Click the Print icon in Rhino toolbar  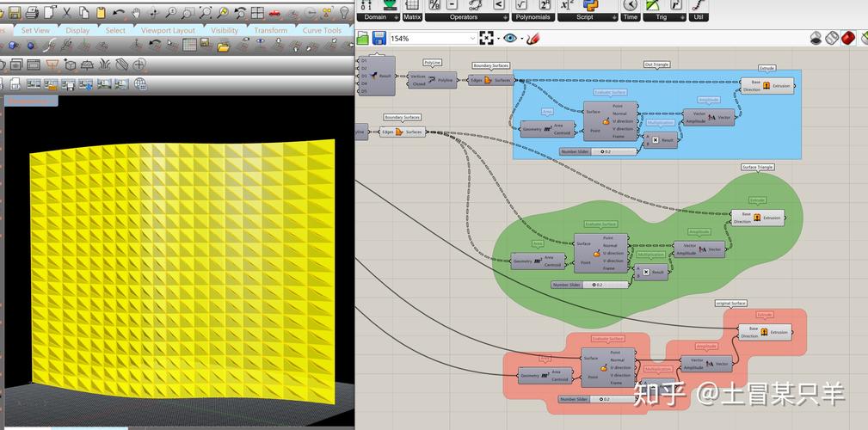point(32,12)
